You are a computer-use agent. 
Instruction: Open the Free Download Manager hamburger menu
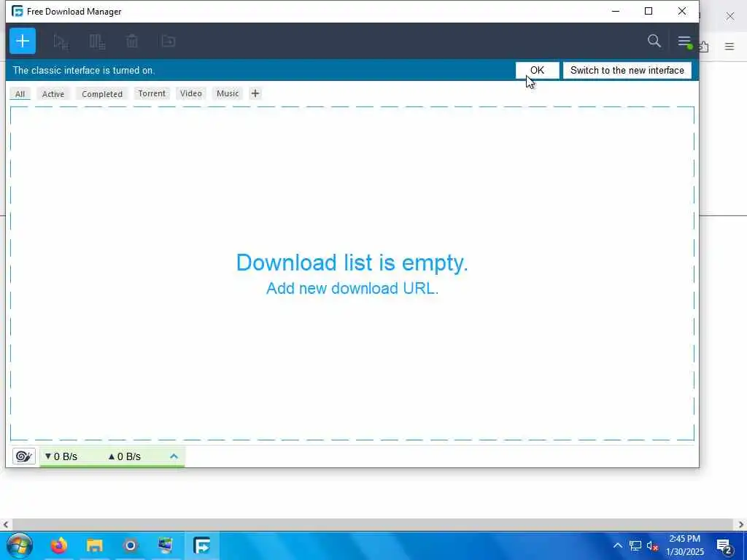click(684, 42)
